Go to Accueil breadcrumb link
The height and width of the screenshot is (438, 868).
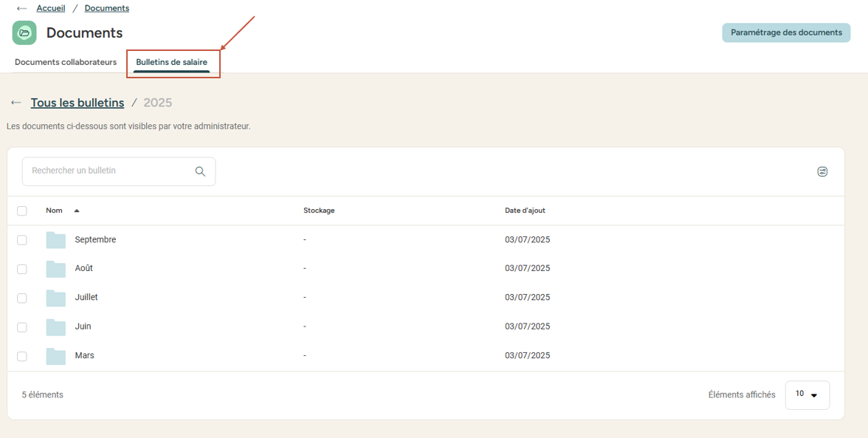point(51,8)
